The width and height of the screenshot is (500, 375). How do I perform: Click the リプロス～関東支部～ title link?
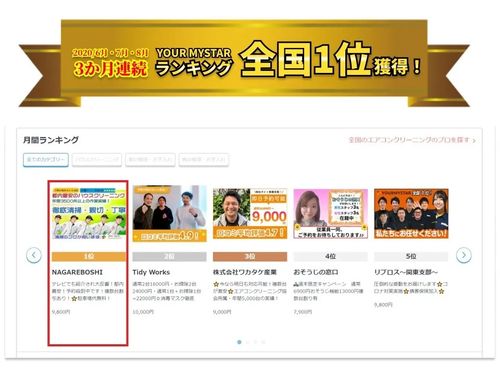[x=406, y=272]
